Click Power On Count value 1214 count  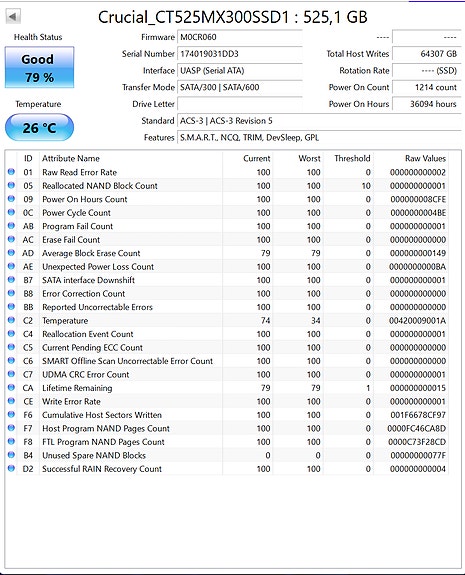(426, 87)
